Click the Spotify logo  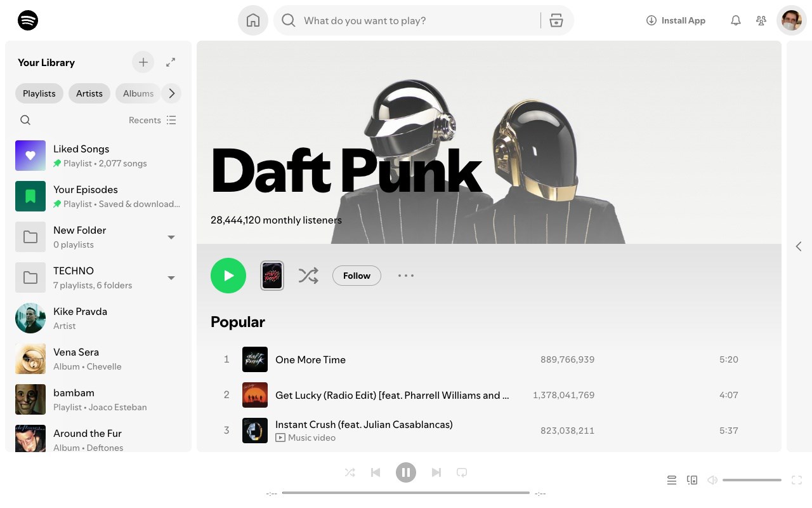coord(28,20)
